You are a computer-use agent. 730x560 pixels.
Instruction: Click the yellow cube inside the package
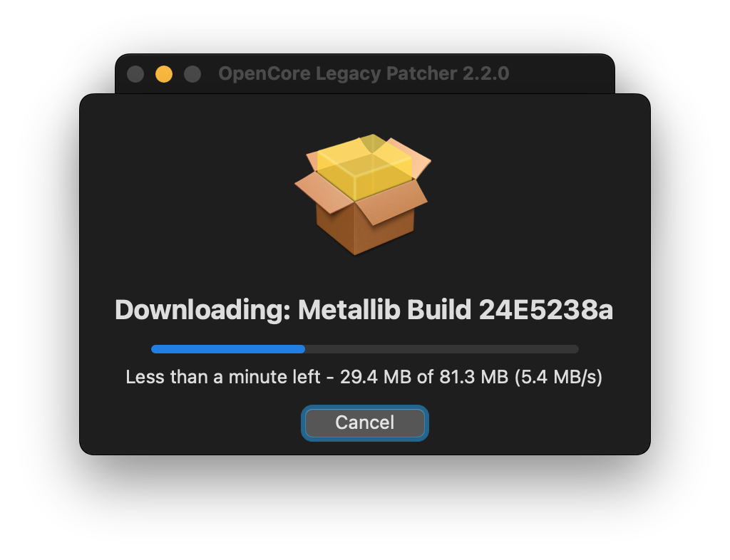(364, 167)
